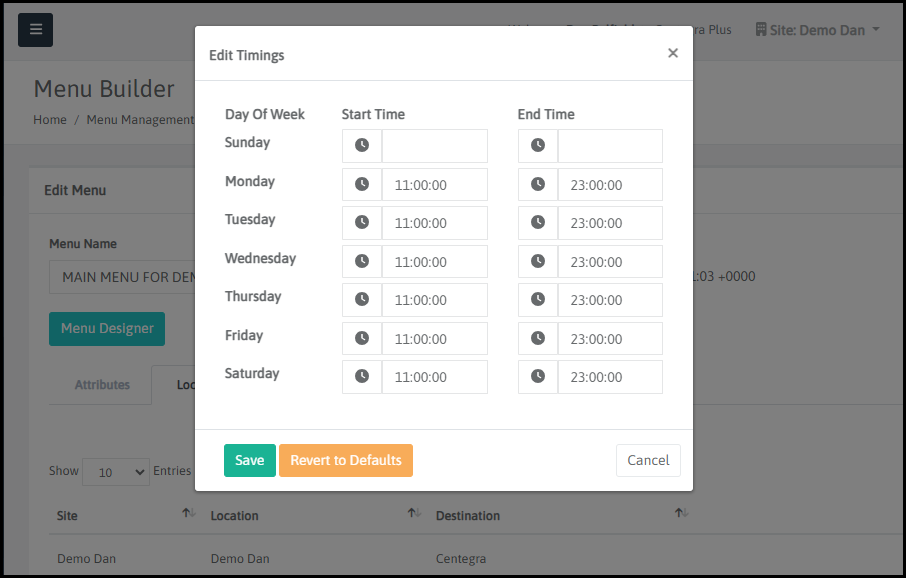Close the Edit Timings dialog with X

pyautogui.click(x=673, y=53)
